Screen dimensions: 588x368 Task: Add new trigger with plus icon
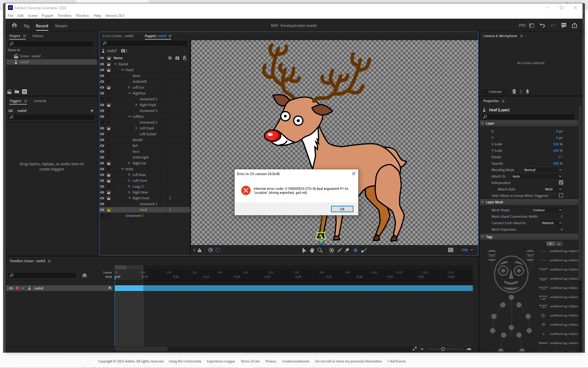tap(92, 111)
